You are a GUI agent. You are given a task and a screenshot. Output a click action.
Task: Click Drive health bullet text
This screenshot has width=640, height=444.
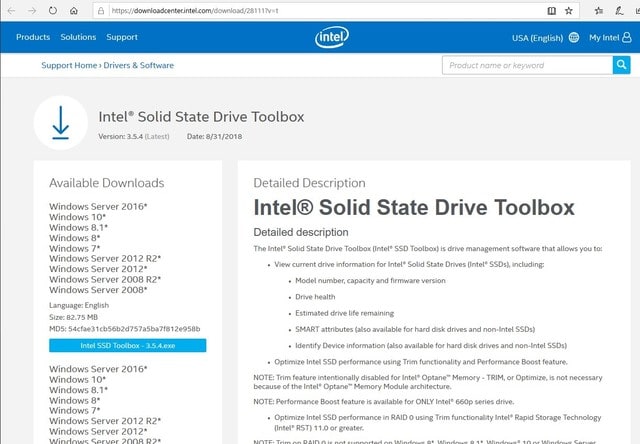315,297
